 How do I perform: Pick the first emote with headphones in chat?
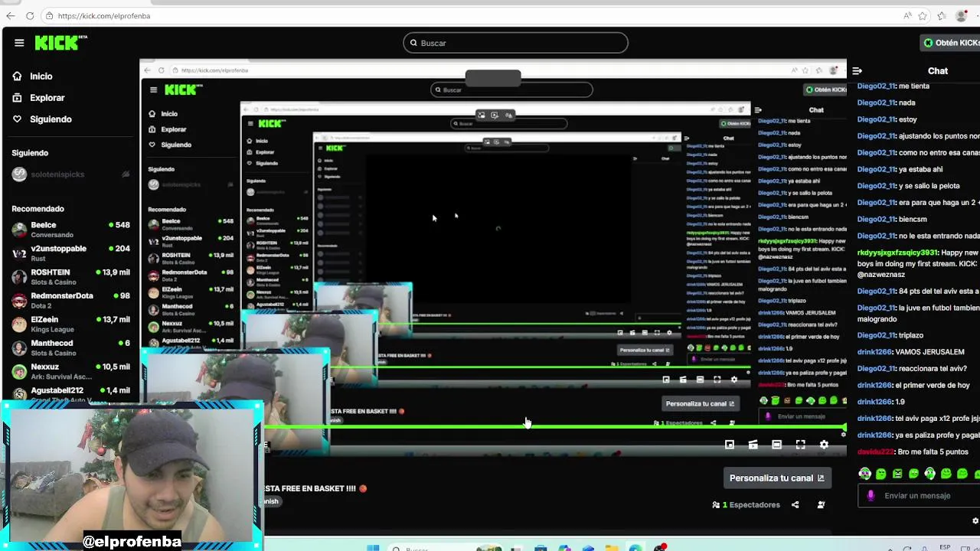pos(865,474)
